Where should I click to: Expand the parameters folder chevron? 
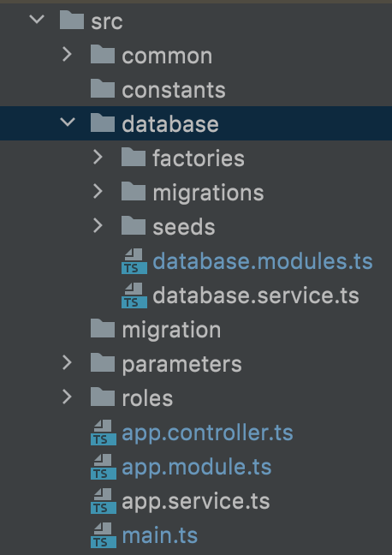click(68, 363)
